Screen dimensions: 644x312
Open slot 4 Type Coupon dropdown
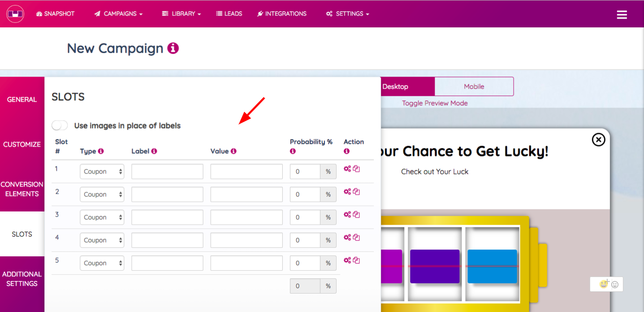tap(102, 240)
